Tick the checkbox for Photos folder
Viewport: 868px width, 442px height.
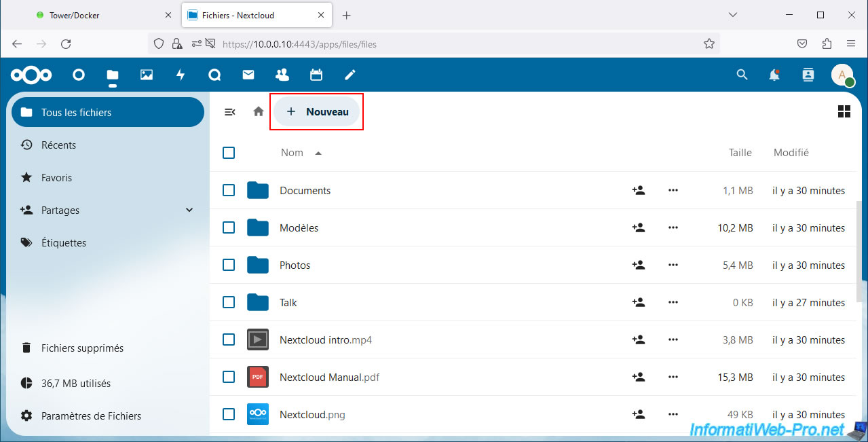pos(229,265)
